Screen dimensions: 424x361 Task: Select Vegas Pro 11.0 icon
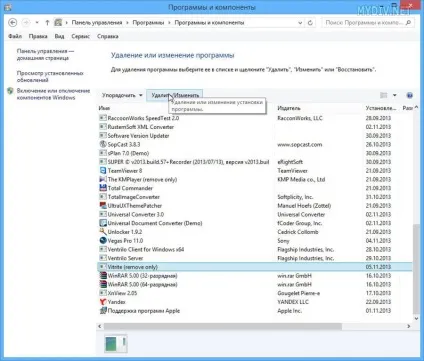[103, 240]
